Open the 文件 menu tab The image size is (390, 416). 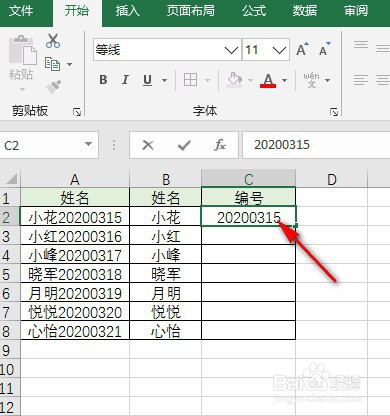21,11
